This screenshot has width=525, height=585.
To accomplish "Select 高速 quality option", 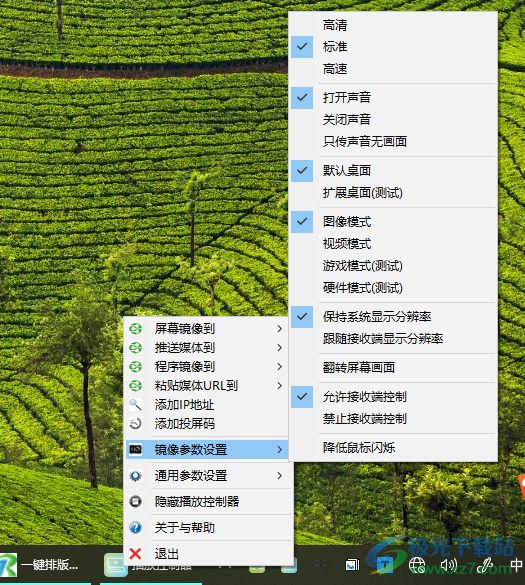I will tap(393, 69).
